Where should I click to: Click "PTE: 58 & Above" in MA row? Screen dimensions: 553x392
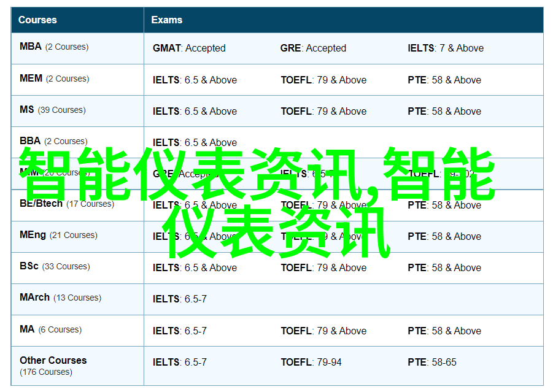click(444, 331)
